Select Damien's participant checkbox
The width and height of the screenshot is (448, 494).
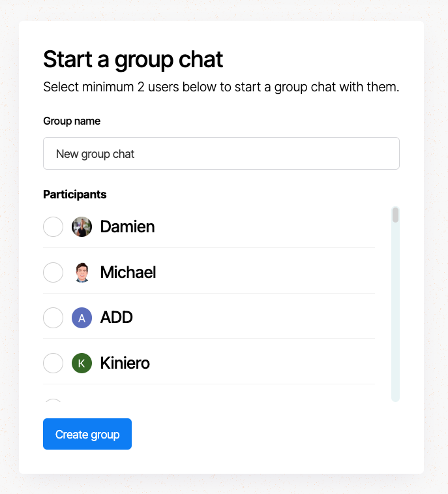point(53,227)
